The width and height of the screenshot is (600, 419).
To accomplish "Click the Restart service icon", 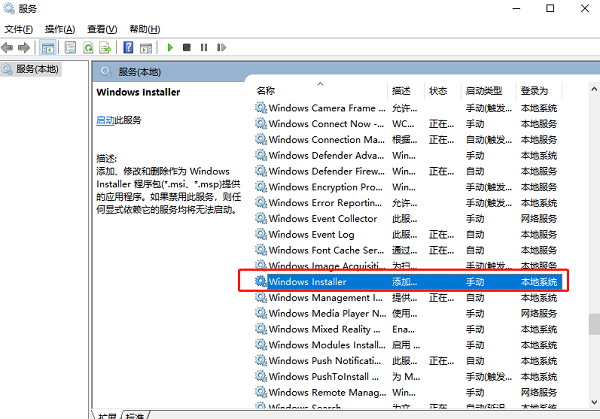I will (222, 47).
